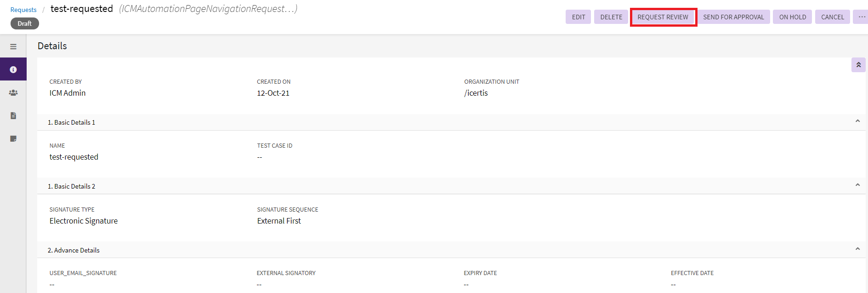
Task: Click the Cancel button
Action: (x=832, y=17)
